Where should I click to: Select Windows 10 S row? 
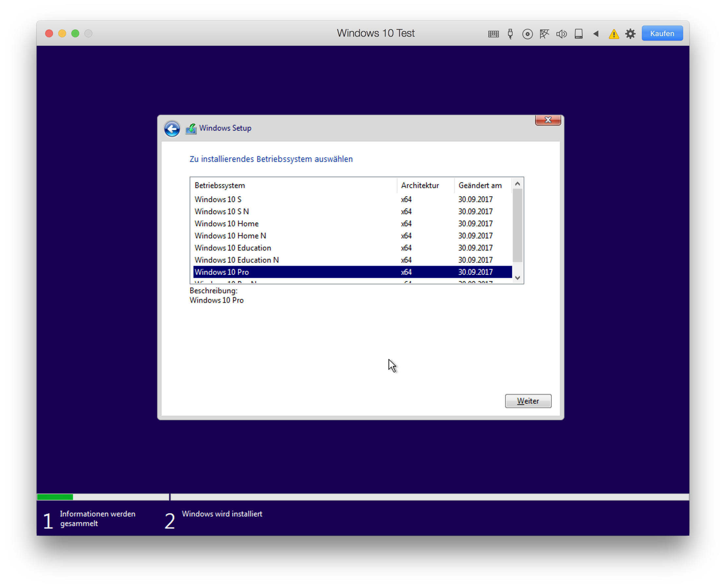[x=353, y=199]
